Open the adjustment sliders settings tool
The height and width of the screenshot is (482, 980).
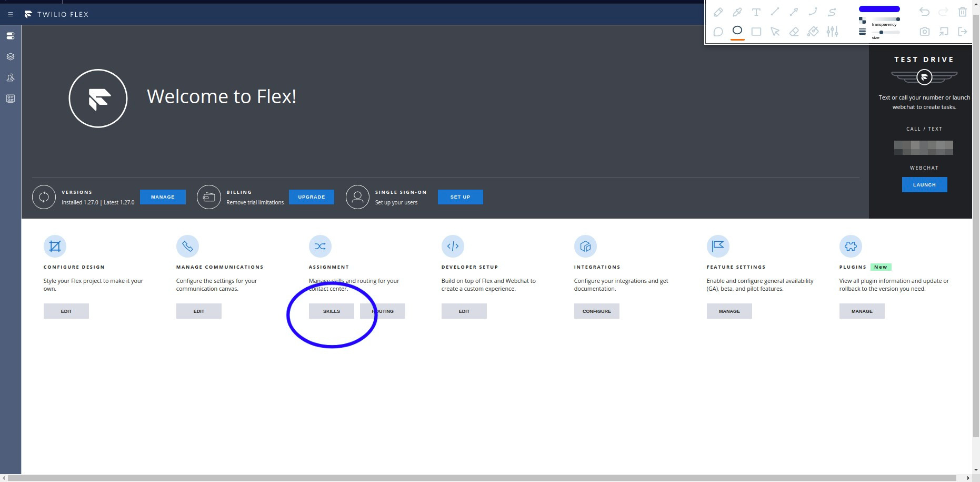pos(832,32)
